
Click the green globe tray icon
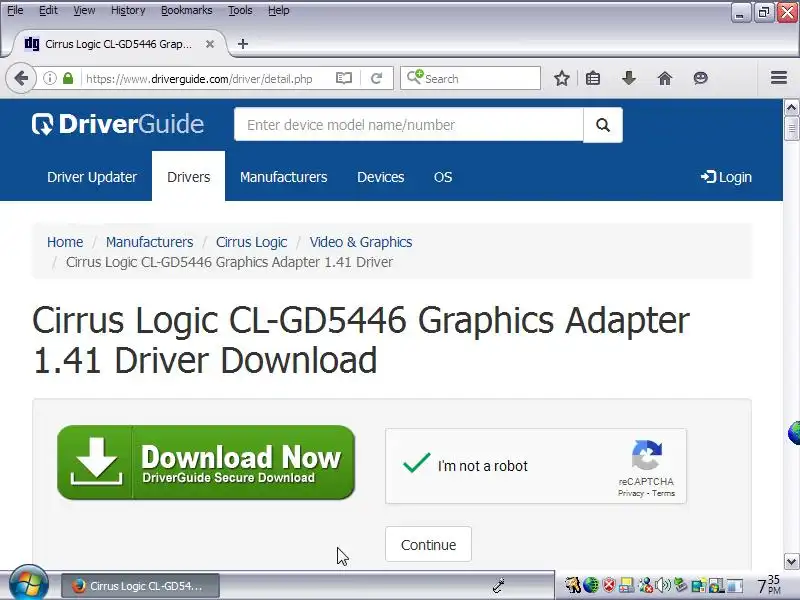click(x=591, y=585)
